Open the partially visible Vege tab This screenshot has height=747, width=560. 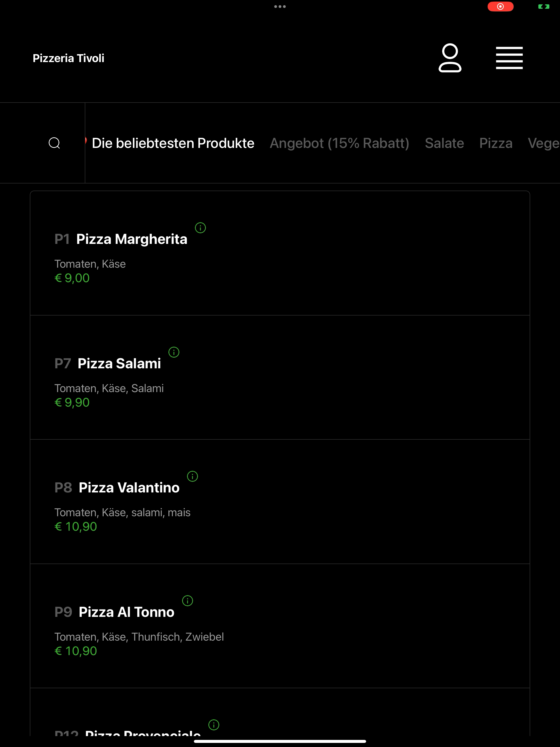point(544,143)
